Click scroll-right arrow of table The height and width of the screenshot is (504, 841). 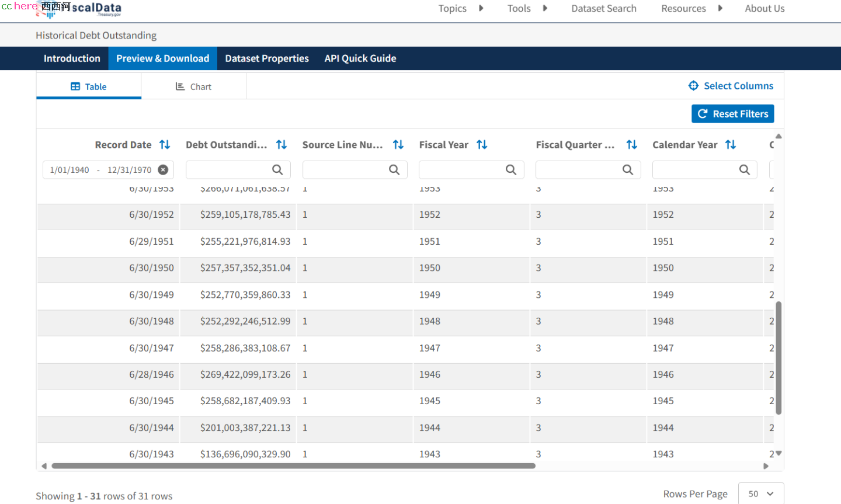coord(766,466)
